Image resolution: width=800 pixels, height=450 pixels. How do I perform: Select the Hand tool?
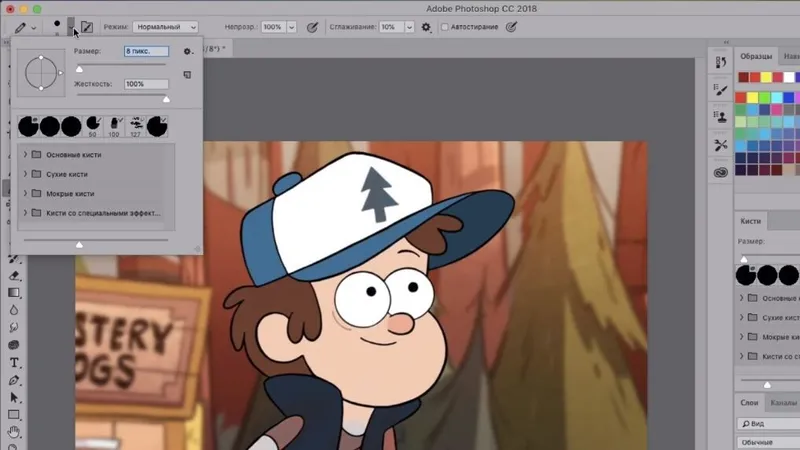(14, 432)
